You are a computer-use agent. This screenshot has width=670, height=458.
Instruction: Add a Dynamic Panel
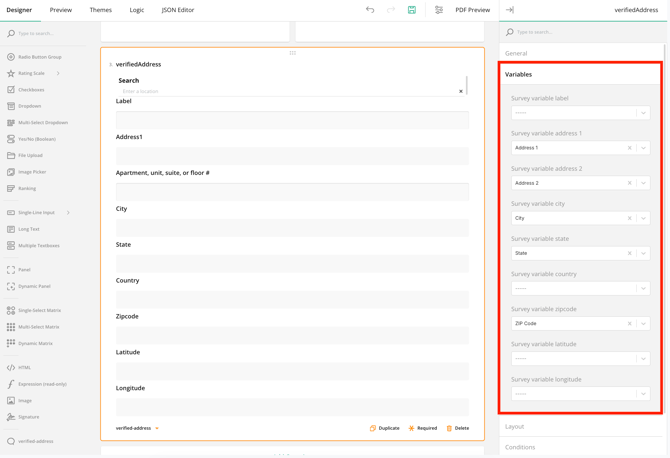point(29,286)
